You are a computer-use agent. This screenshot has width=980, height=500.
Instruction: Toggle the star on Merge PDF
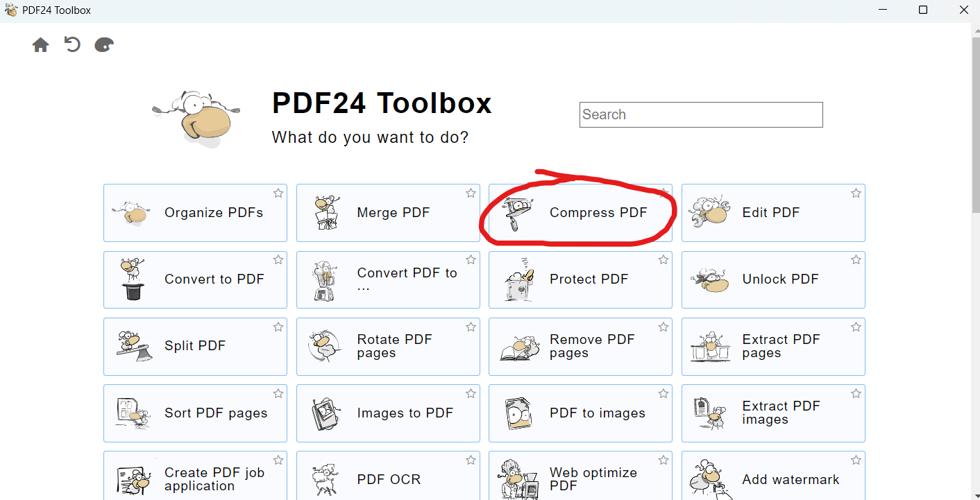pyautogui.click(x=471, y=193)
